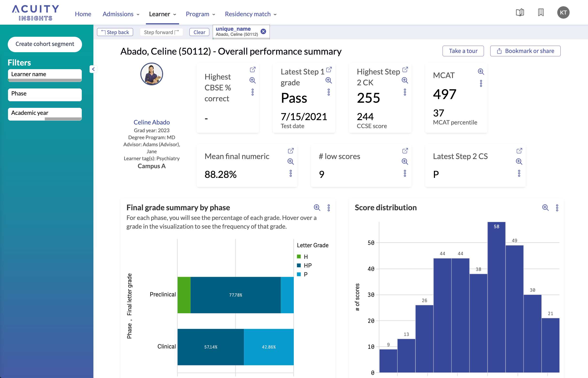
Task: Zoom into Mean final numeric card
Action: (290, 161)
